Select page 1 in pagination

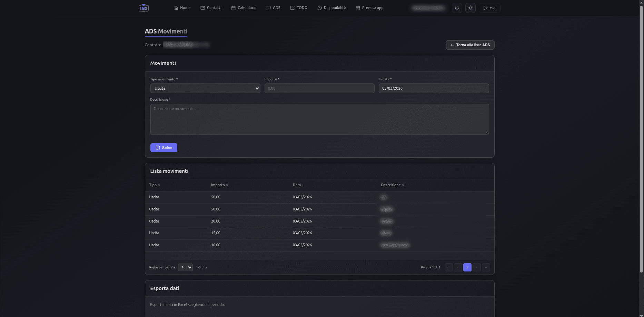coord(467,267)
